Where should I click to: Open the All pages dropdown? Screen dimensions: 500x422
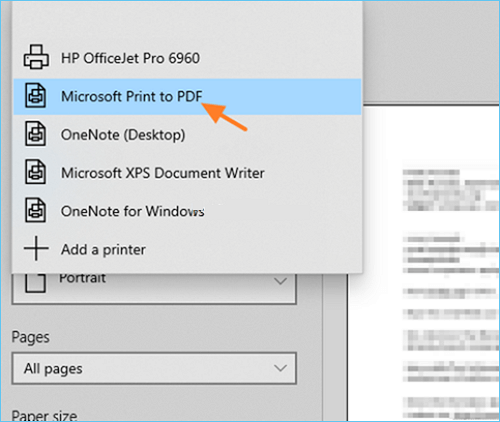coord(154,368)
